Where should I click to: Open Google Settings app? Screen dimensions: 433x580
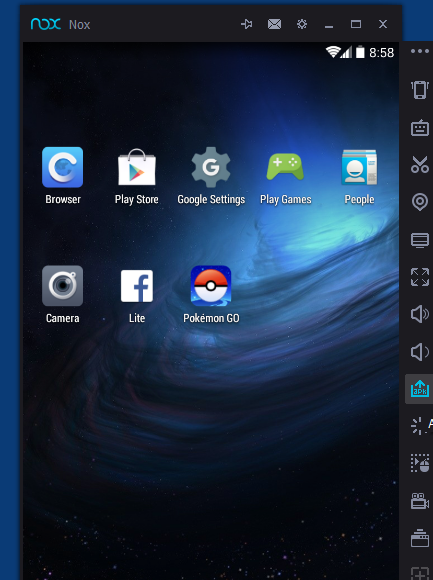pos(211,167)
